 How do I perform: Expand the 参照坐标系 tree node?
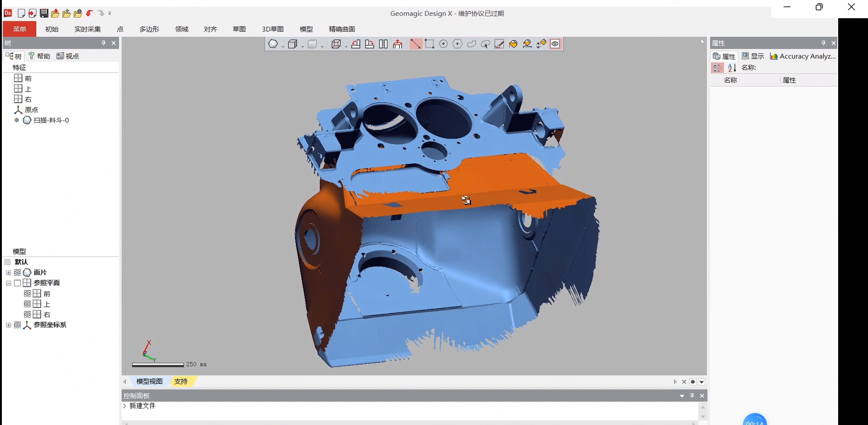click(x=8, y=325)
